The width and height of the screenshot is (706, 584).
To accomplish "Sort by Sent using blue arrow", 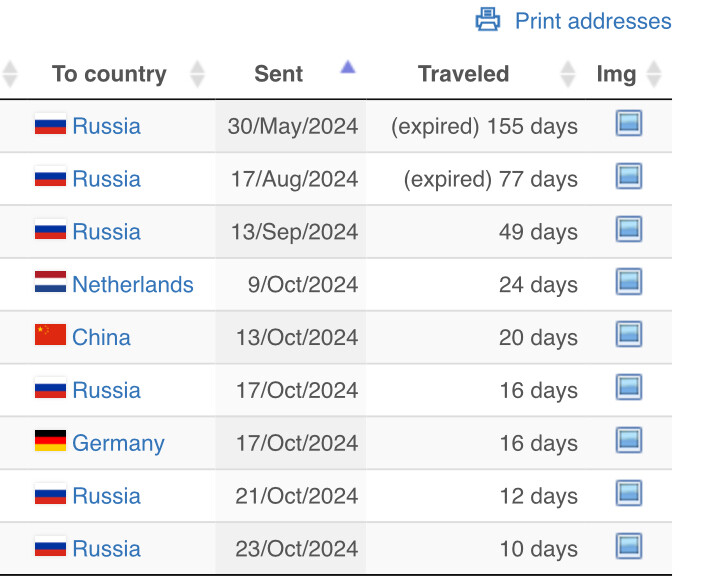I will [348, 67].
